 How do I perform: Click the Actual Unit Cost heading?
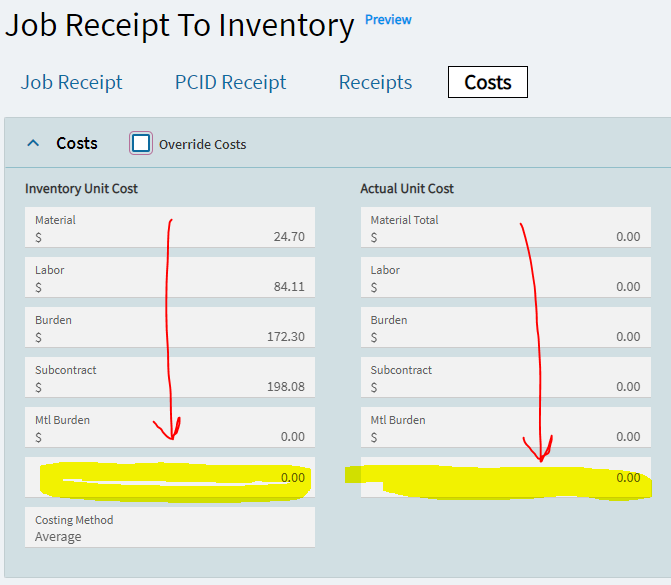click(x=407, y=189)
